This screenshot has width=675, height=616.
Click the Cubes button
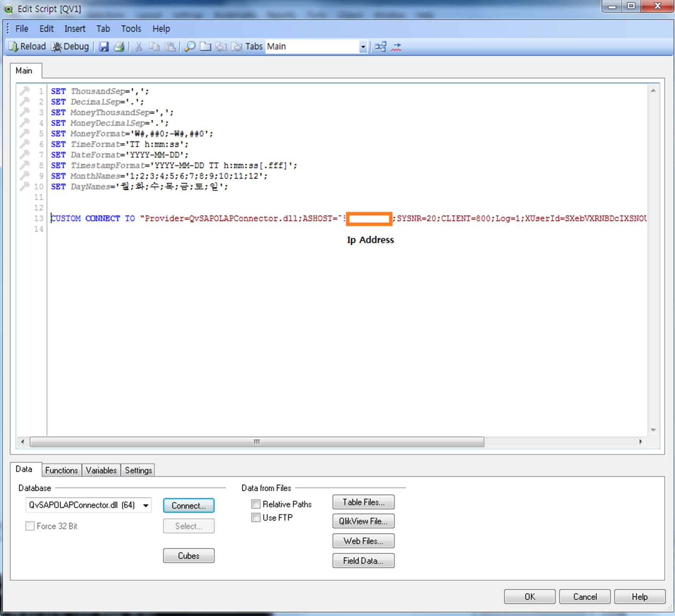[189, 555]
